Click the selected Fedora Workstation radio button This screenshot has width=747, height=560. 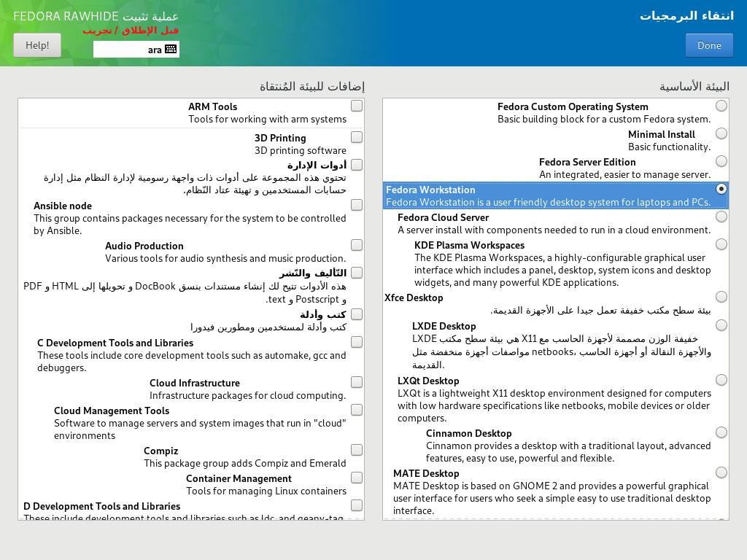tap(721, 189)
